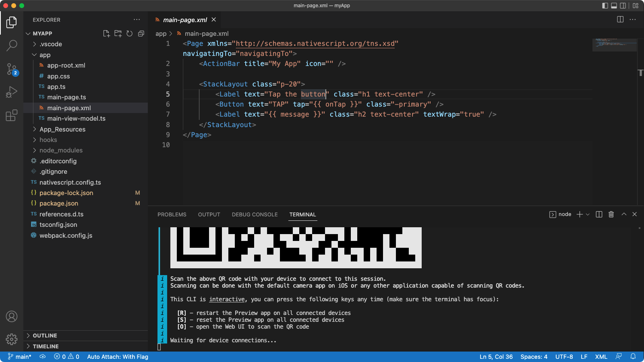The height and width of the screenshot is (362, 644).
Task: Open the Run and Debug view
Action: click(12, 92)
